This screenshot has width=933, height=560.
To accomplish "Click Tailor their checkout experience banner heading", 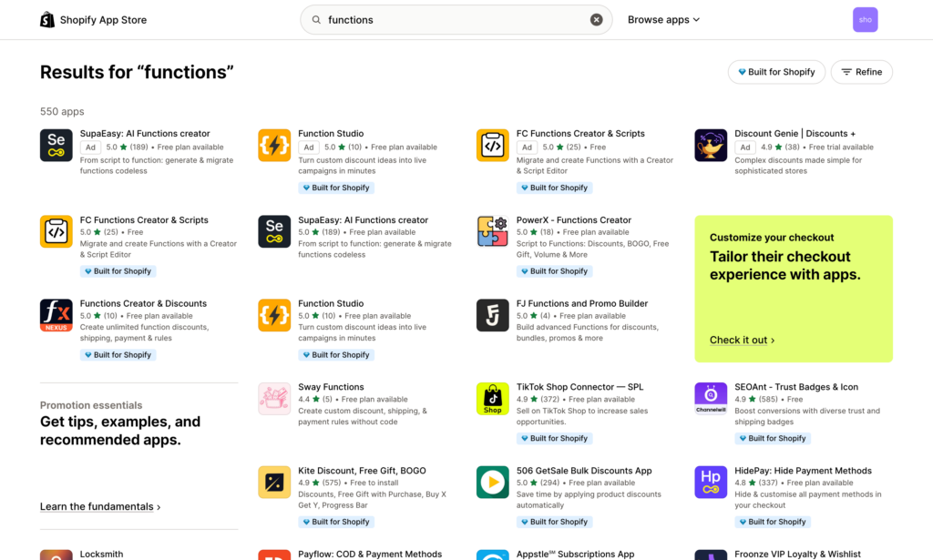I will pos(784,266).
